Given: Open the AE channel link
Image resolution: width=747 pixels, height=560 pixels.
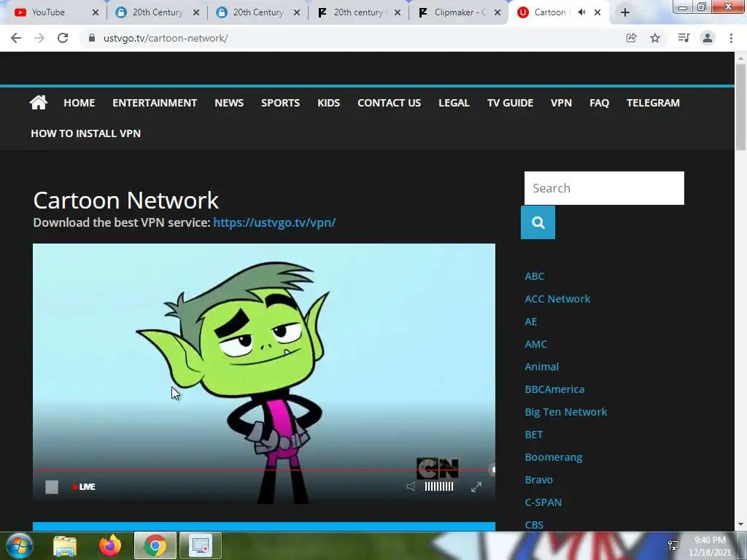Looking at the screenshot, I should 531,322.
